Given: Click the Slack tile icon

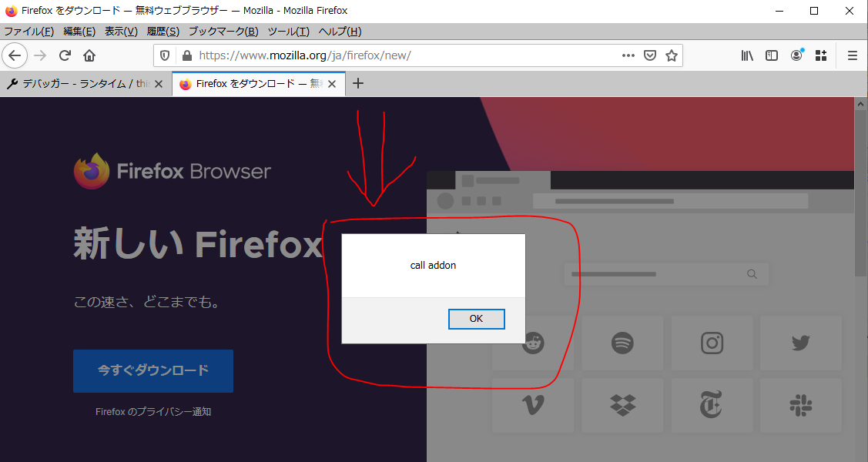Looking at the screenshot, I should point(800,406).
